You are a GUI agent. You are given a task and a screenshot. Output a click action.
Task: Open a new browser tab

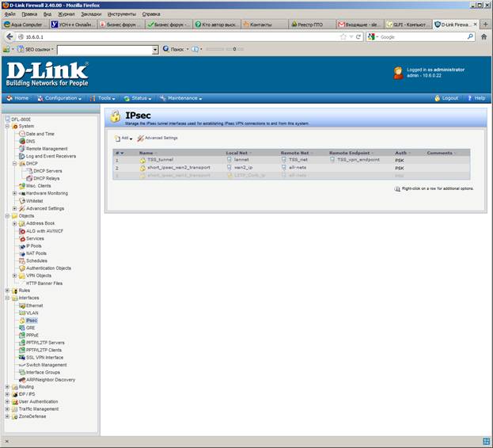pos(485,25)
